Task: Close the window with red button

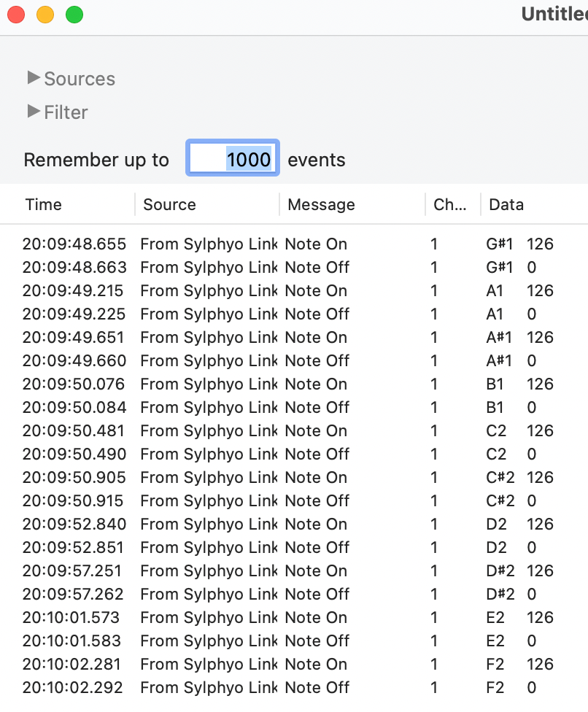Action: click(16, 15)
